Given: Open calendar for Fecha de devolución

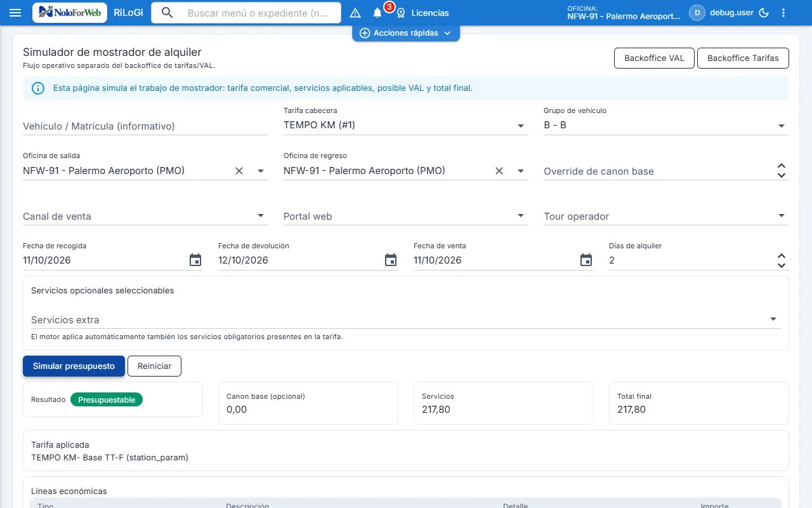Looking at the screenshot, I should pyautogui.click(x=391, y=260).
